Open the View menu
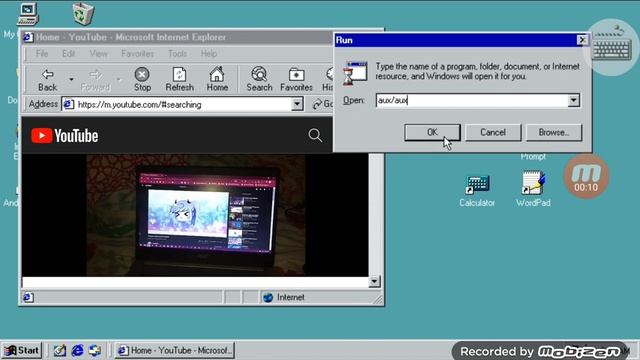The width and height of the screenshot is (640, 360). coord(98,53)
